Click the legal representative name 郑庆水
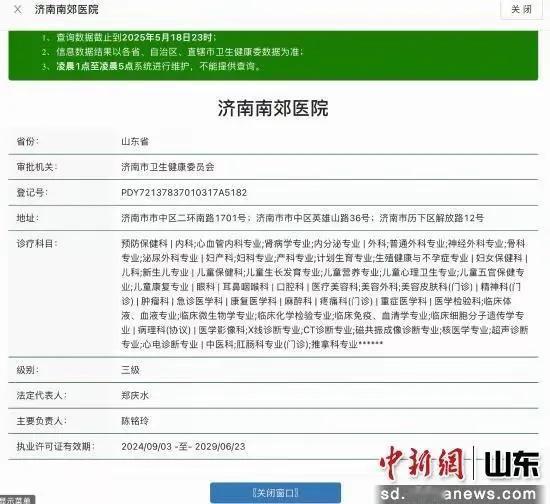The width and height of the screenshot is (550, 504). pyautogui.click(x=135, y=395)
